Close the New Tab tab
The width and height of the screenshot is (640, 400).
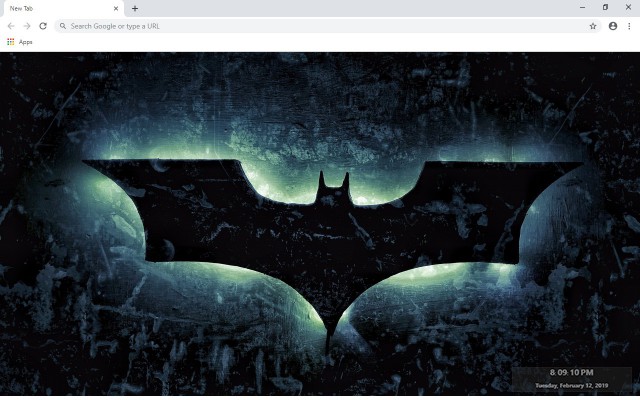[116, 8]
